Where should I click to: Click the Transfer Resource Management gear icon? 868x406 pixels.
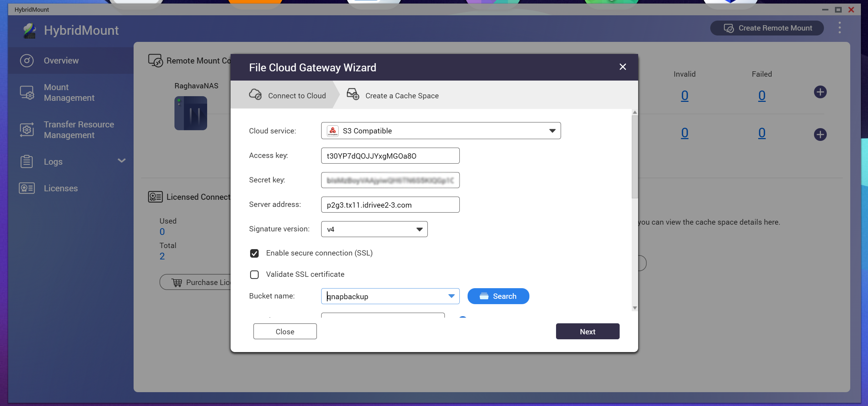pos(27,130)
